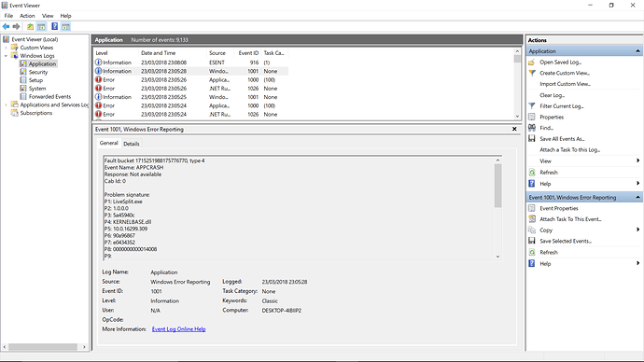Viewport: 644px width, 362px height.
Task: Click Clear Log action
Action: (552, 95)
